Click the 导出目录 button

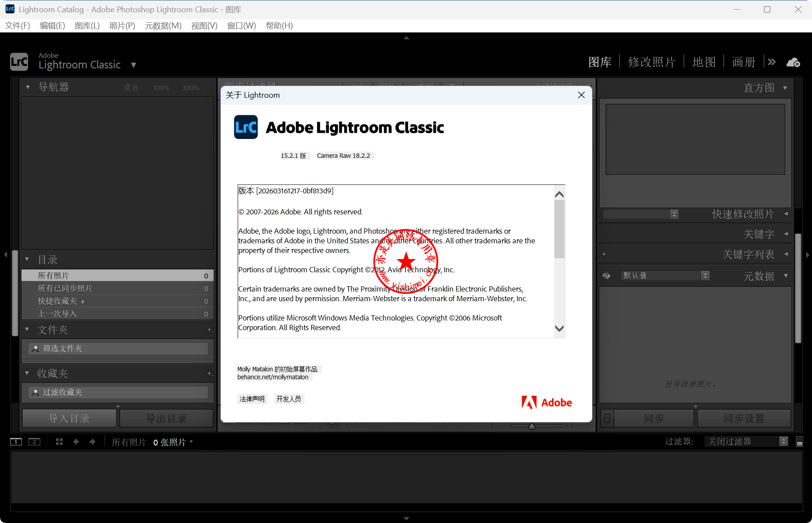166,418
